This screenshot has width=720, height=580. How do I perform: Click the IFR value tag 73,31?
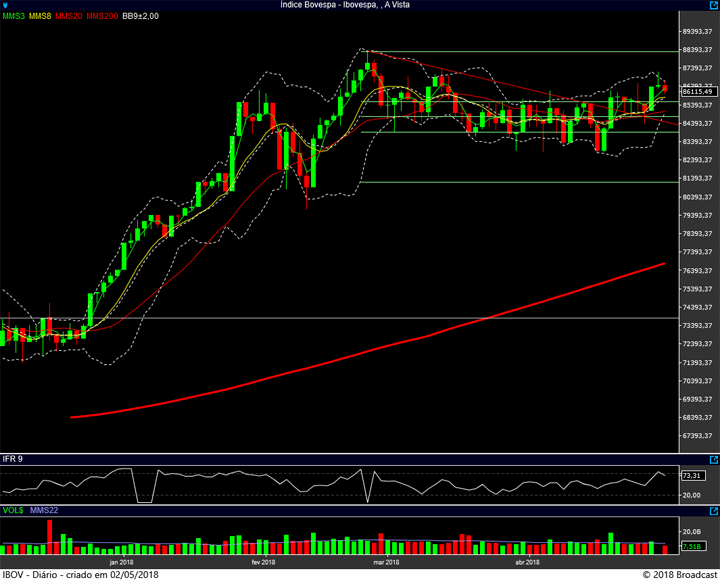point(692,476)
